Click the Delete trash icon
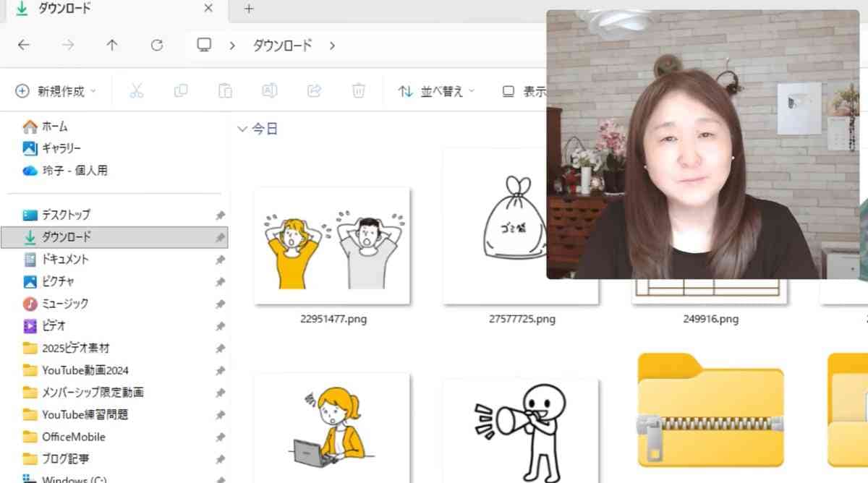This screenshot has height=483, width=868. click(358, 91)
